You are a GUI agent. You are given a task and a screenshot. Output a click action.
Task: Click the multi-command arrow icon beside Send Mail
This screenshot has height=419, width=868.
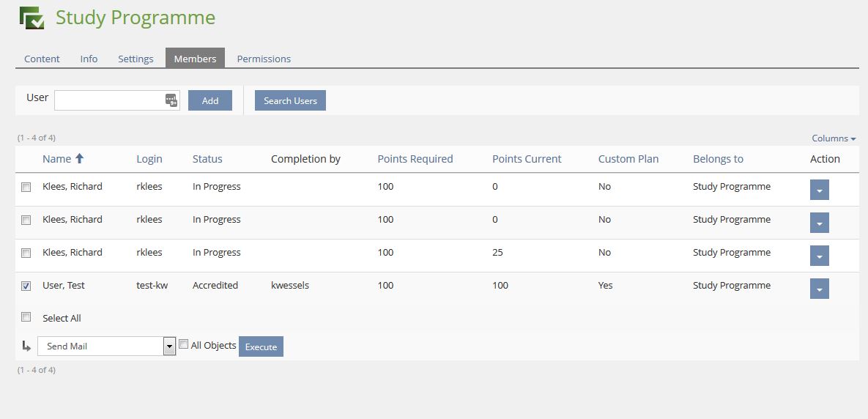pos(26,346)
